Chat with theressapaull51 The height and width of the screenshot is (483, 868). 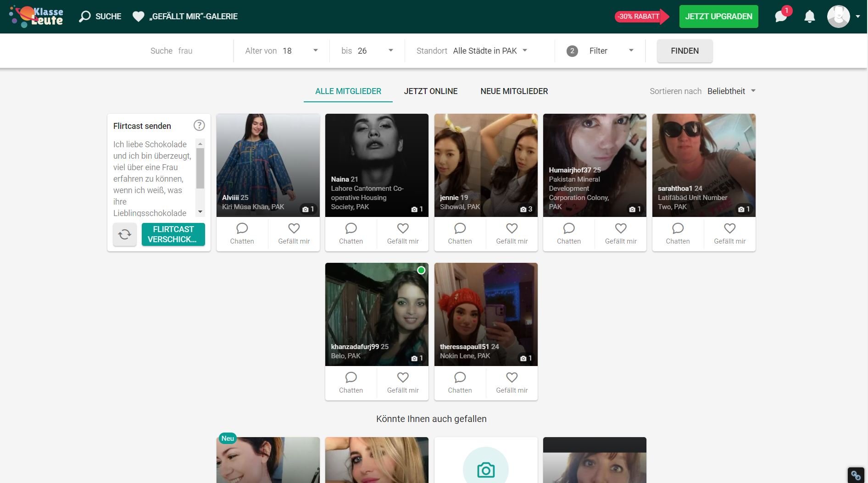tap(460, 383)
